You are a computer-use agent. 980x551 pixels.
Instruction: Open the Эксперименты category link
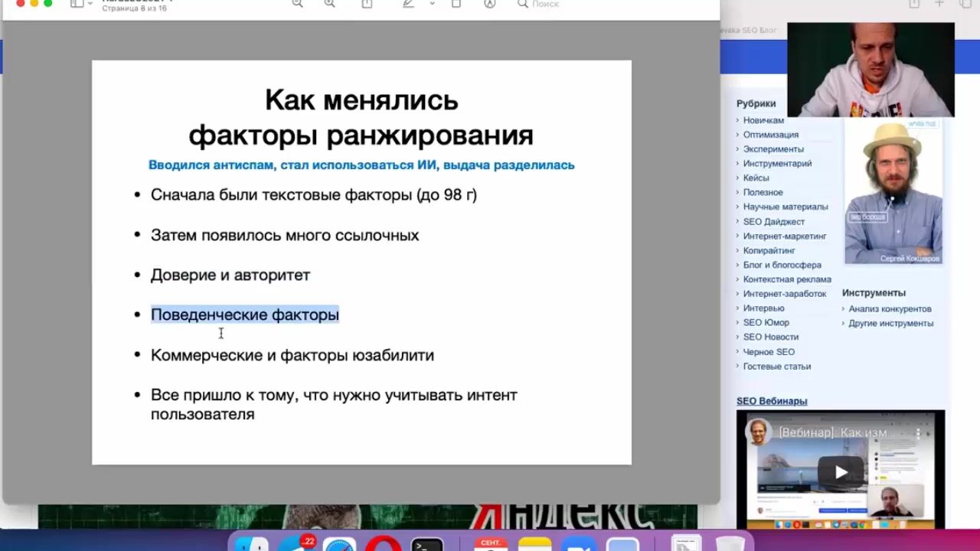click(773, 149)
